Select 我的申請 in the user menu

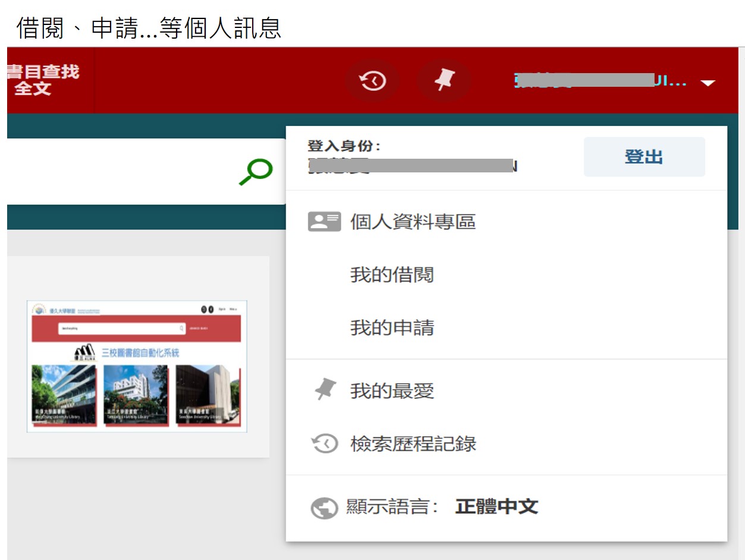(392, 327)
